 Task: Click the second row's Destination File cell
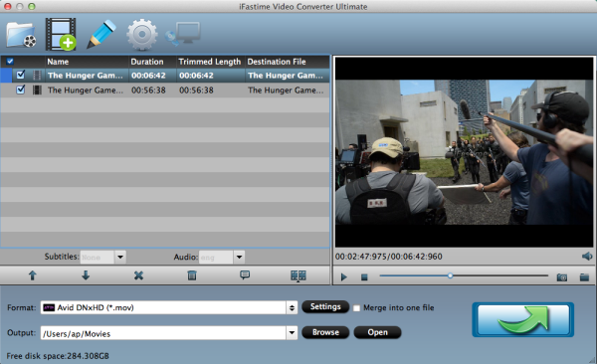click(286, 91)
